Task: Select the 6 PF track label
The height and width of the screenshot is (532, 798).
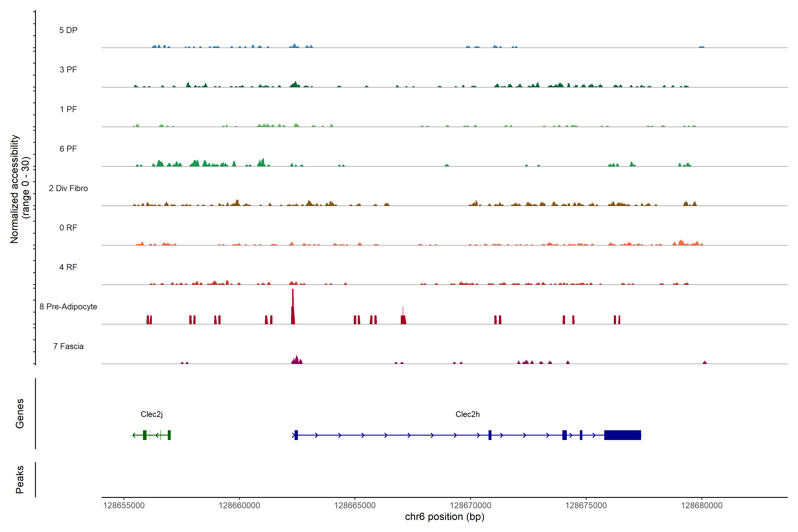Action: pos(68,149)
